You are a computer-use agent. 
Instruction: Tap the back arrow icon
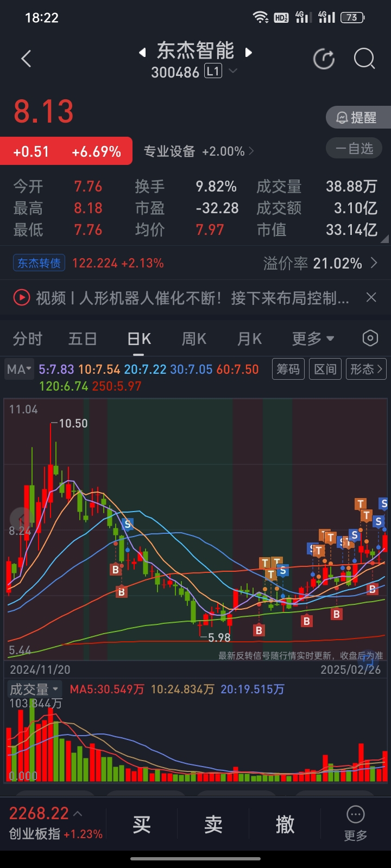pyautogui.click(x=26, y=59)
